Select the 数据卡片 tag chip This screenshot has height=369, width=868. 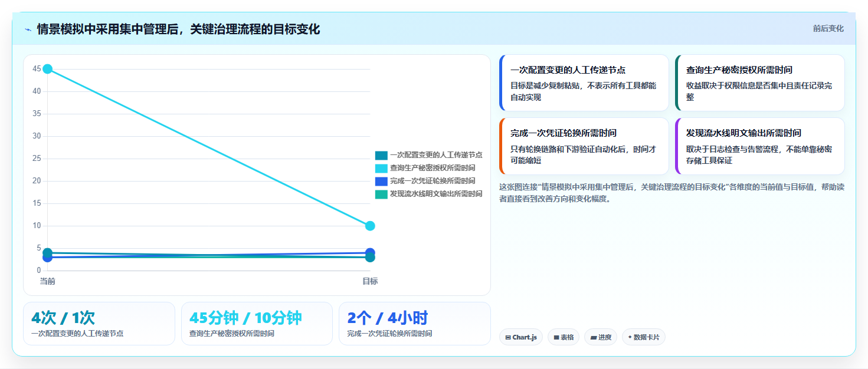(643, 337)
